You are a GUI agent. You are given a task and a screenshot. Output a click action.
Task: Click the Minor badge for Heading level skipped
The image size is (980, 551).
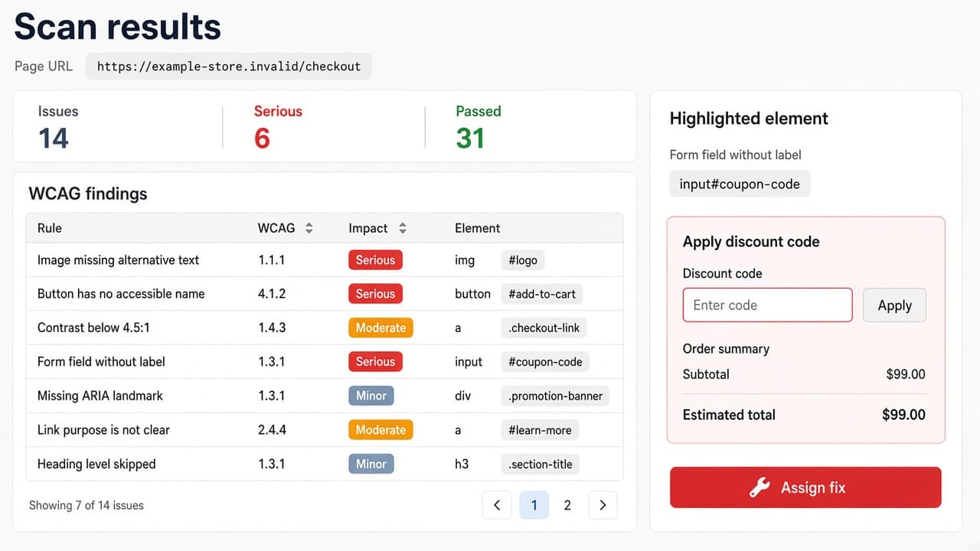point(371,464)
